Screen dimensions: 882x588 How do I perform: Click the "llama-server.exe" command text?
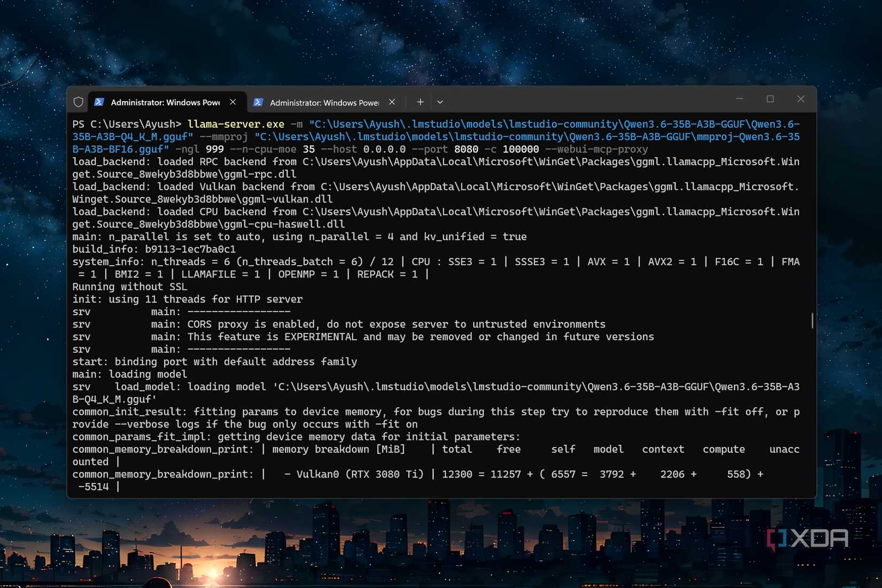click(236, 124)
